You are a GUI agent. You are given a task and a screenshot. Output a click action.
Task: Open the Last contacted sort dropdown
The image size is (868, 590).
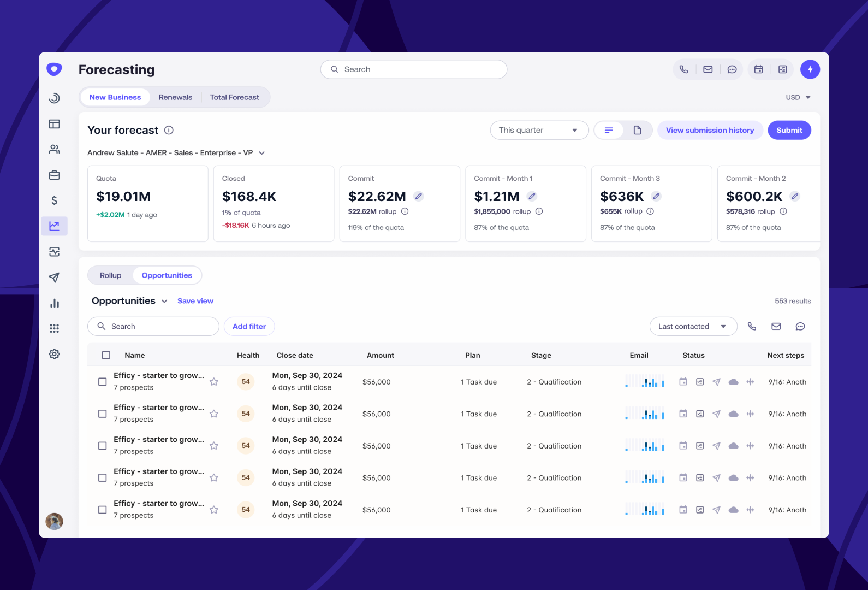tap(693, 326)
